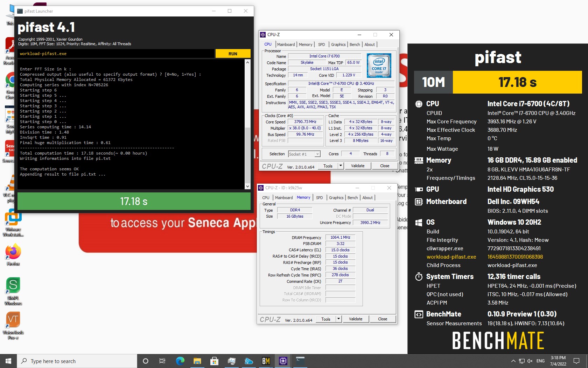Open Graphics tab in upper CPU-Z window

(x=338, y=45)
